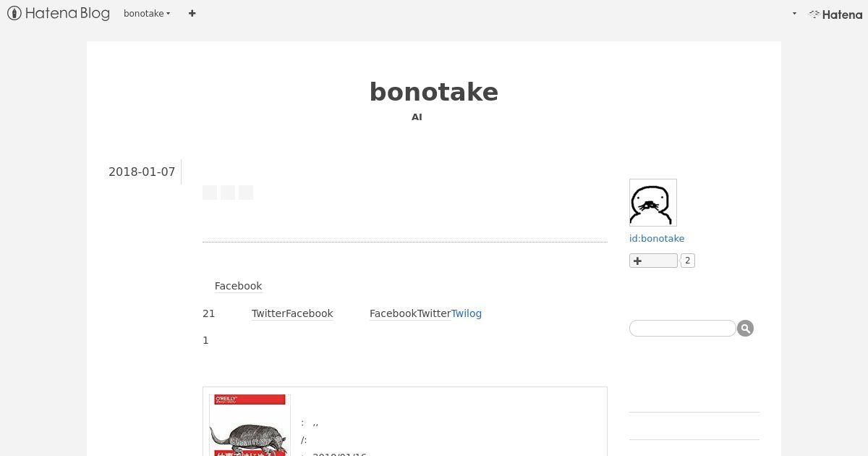Follow the Facebook link in the first paragraph

238,286
